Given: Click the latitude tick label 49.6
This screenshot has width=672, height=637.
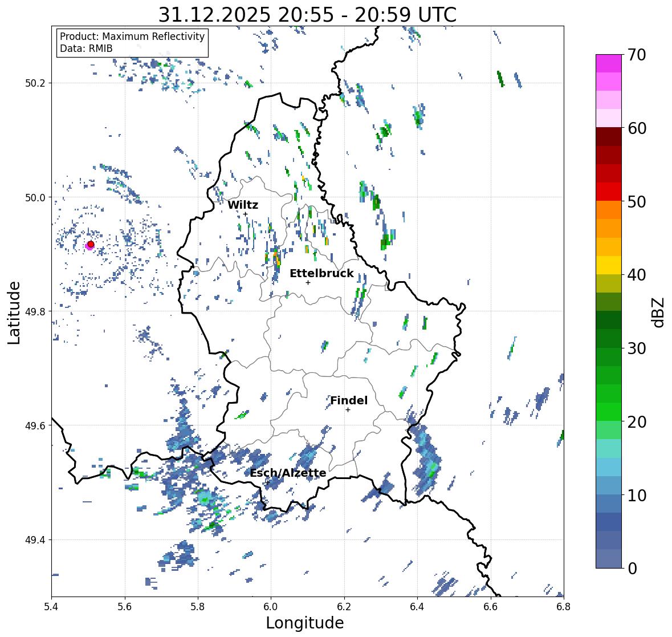Looking at the screenshot, I should tap(35, 425).
